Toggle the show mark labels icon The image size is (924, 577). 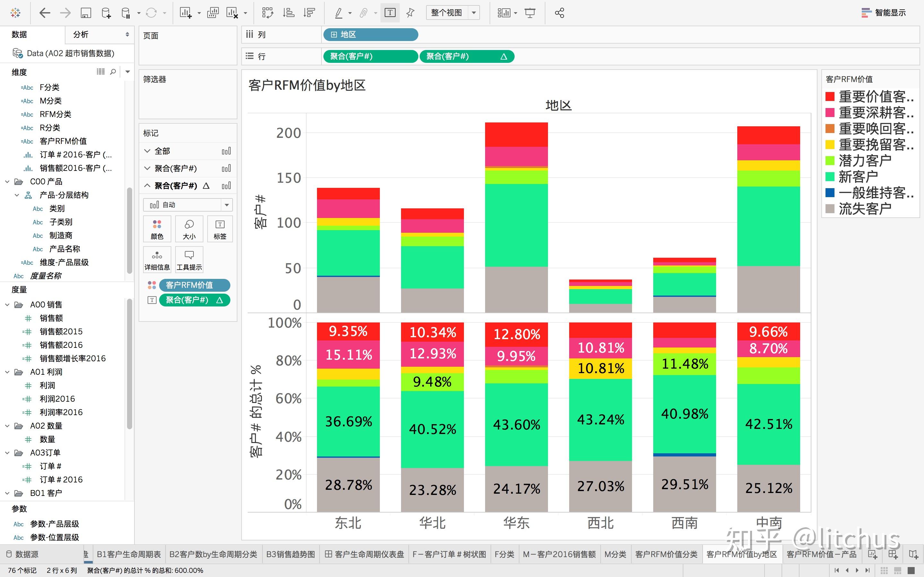tap(390, 13)
